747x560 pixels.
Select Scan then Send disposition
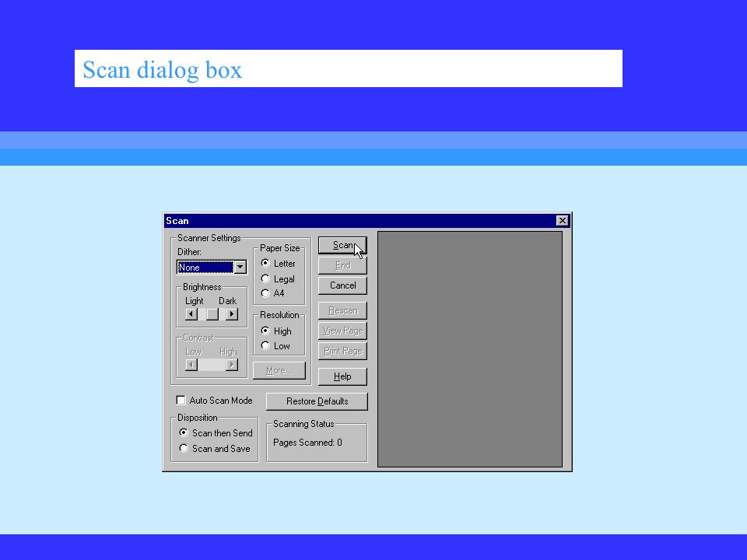(x=216, y=433)
